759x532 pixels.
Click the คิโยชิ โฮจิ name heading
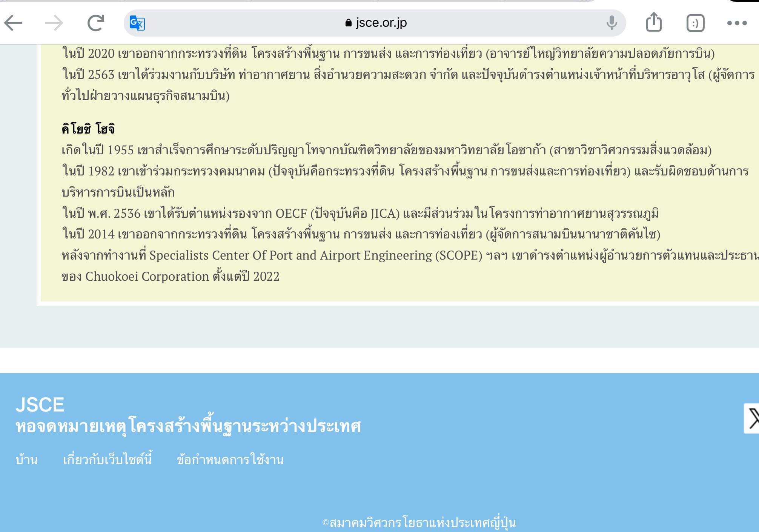pyautogui.click(x=88, y=129)
